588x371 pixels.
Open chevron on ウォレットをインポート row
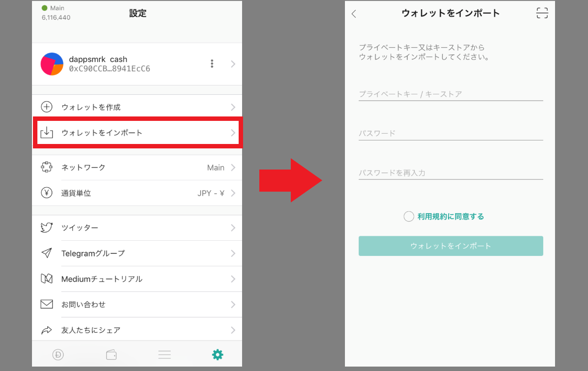point(233,133)
